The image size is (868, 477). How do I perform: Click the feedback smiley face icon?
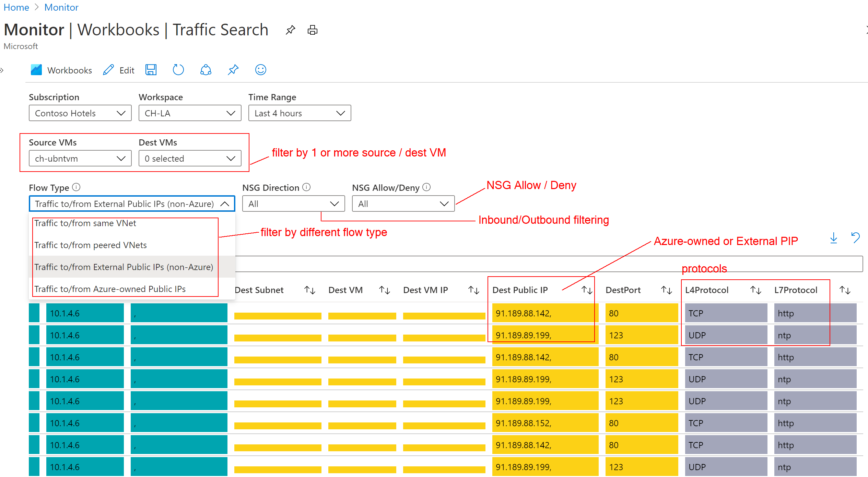(x=260, y=70)
